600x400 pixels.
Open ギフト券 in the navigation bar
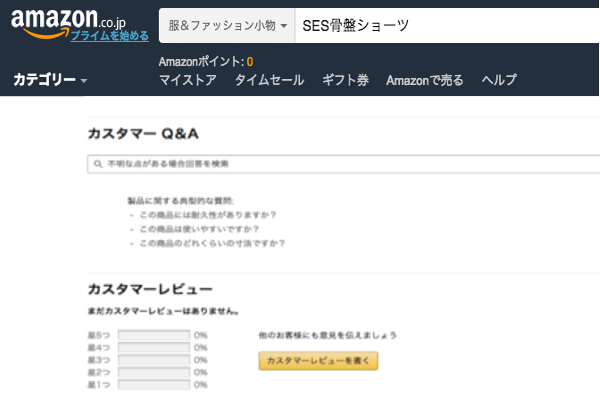[345, 80]
